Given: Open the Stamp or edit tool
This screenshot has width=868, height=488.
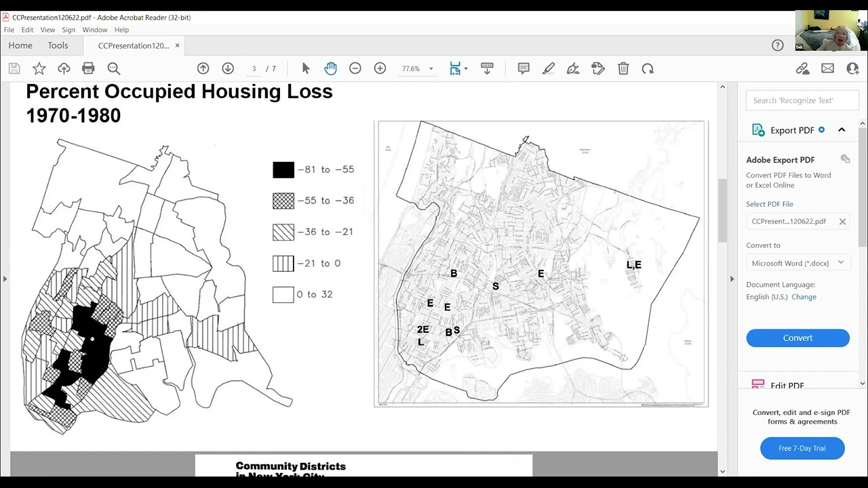Looking at the screenshot, I should 598,68.
